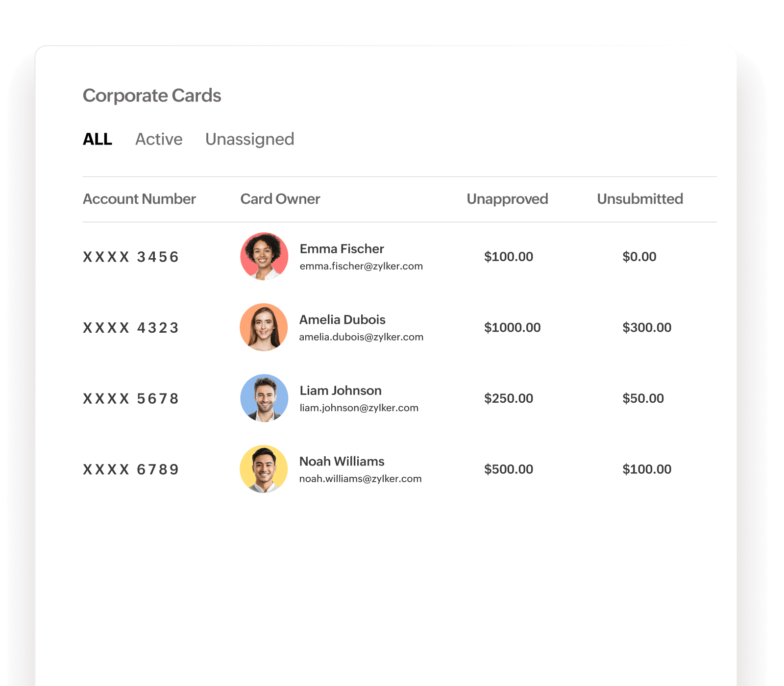Click Emma Fischer's profile avatar
The width and height of the screenshot is (784, 686).
264,256
